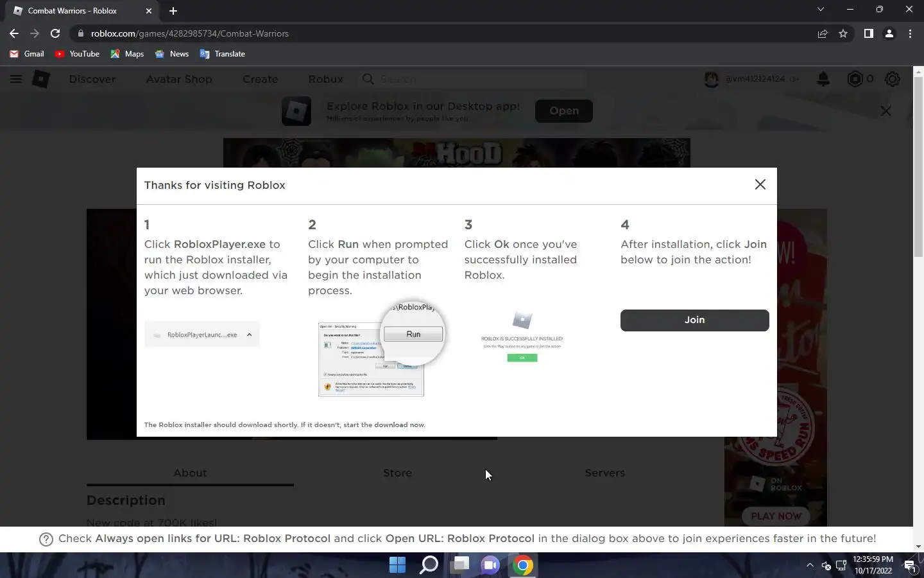Click the Roblox logo home icon
The width and height of the screenshot is (924, 578).
[x=41, y=79]
